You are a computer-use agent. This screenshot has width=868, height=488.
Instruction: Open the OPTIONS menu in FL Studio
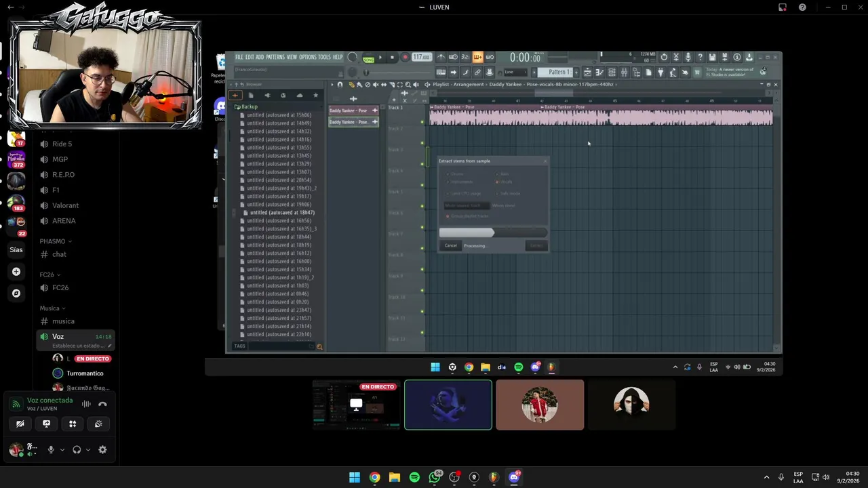click(308, 58)
